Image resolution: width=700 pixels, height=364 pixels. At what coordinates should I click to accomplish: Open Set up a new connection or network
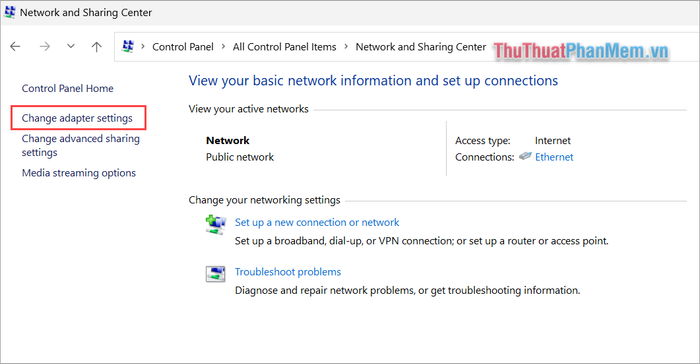click(x=317, y=222)
